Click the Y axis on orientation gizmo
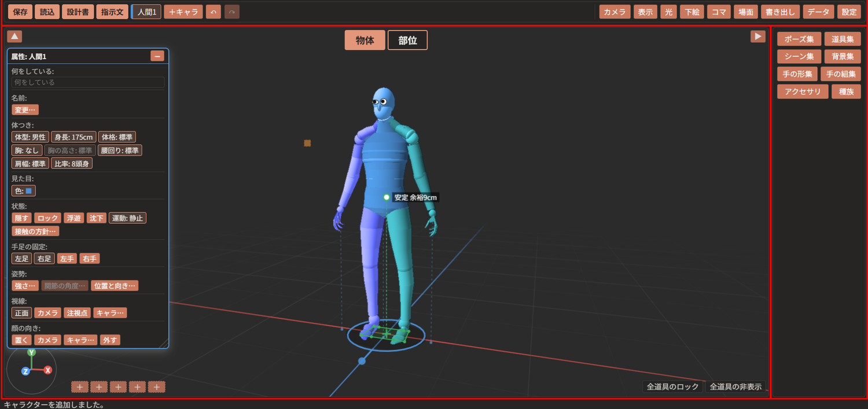Viewport: 868px width, 409px height. click(32, 352)
